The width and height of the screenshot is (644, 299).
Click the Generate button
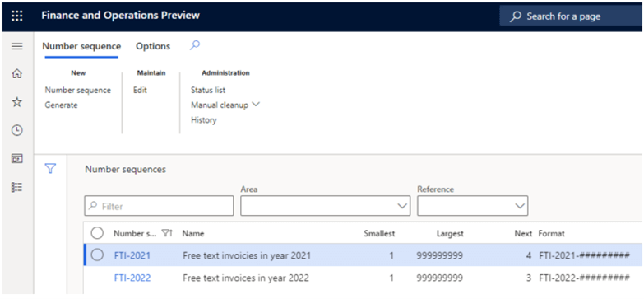[x=61, y=105]
